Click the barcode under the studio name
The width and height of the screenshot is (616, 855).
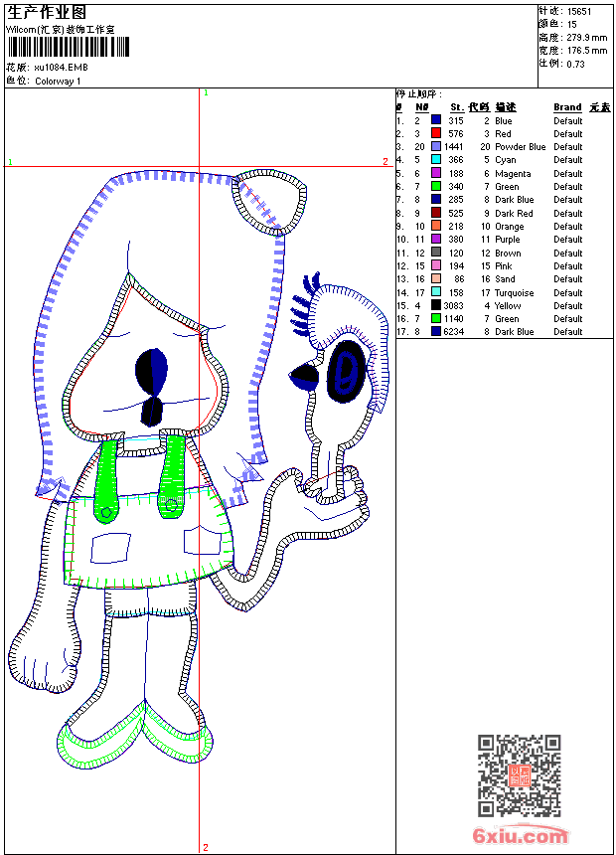point(69,47)
